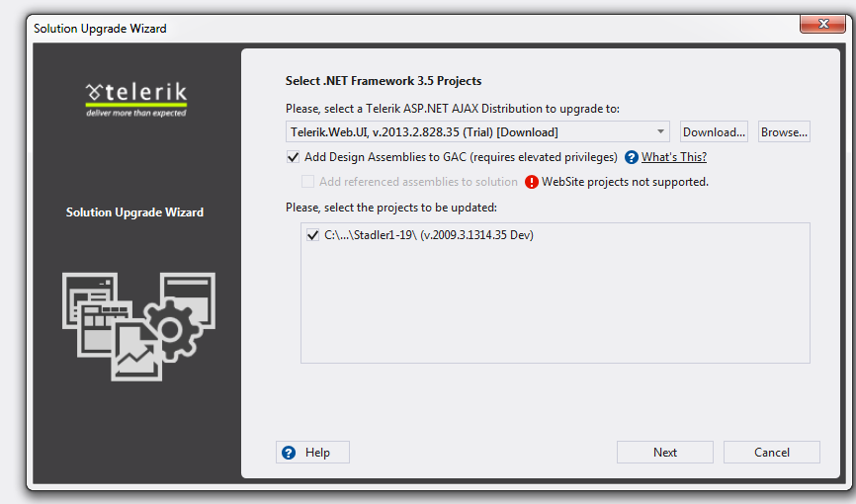Proceed with the Next button
Viewport: 856px width, 504px height.
click(x=665, y=453)
